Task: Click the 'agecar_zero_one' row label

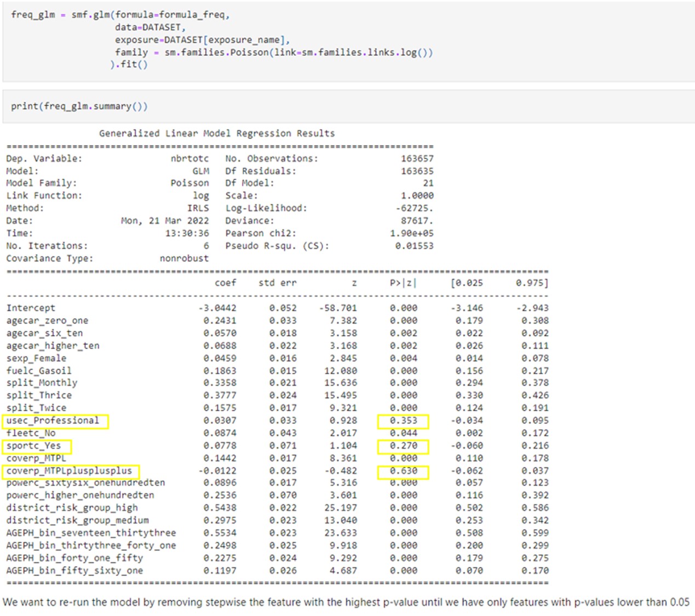Action: (47, 321)
